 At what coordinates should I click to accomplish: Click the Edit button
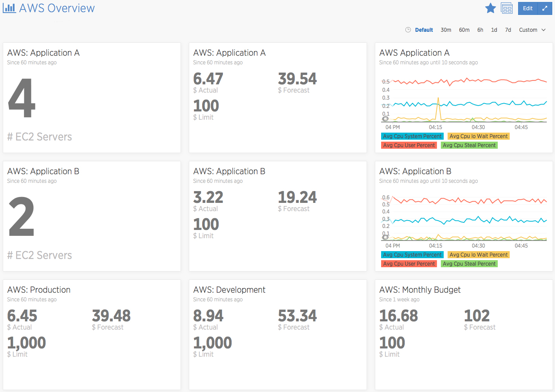528,8
